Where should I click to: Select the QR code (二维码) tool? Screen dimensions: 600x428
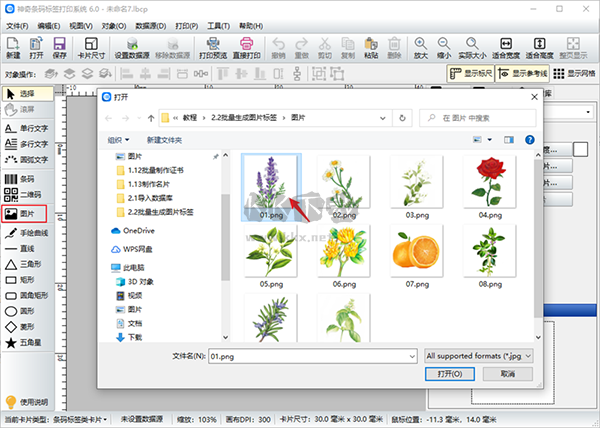click(24, 195)
